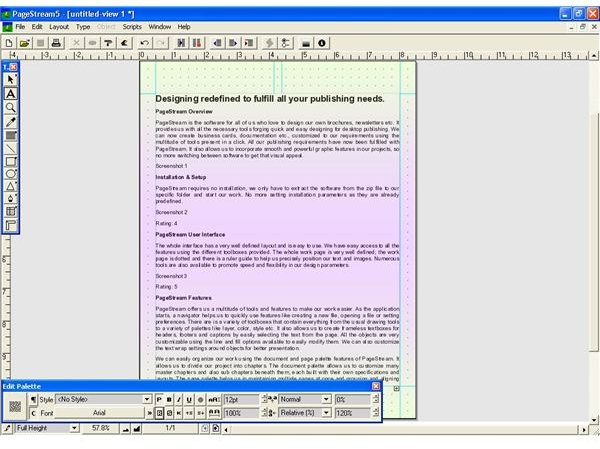600x449 pixels.
Task: Open the Arial font selector
Action: tap(99, 413)
